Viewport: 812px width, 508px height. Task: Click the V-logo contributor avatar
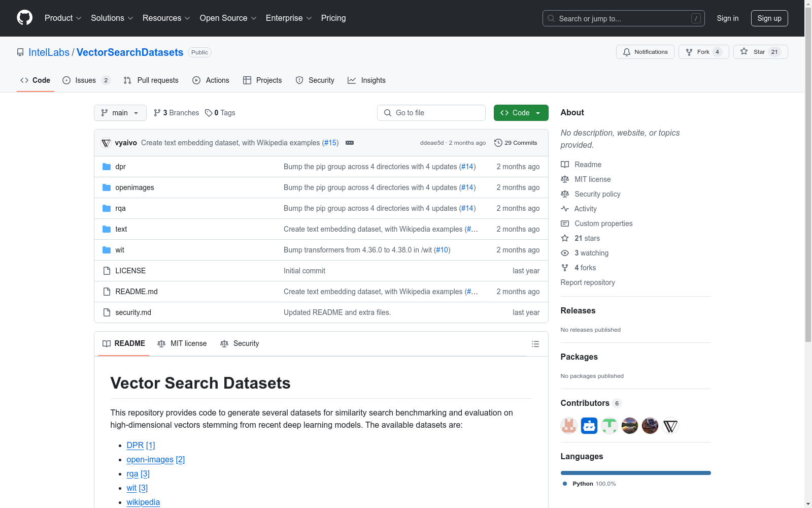pos(670,426)
